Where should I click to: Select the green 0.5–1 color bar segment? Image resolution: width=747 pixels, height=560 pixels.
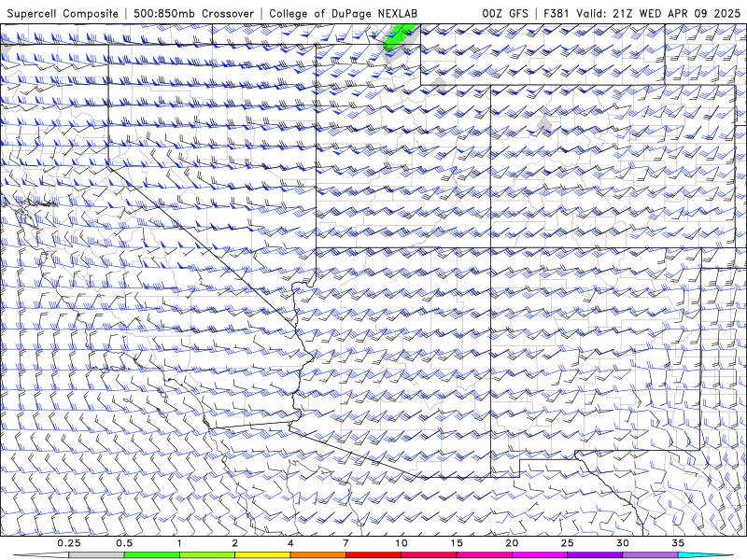point(152,555)
